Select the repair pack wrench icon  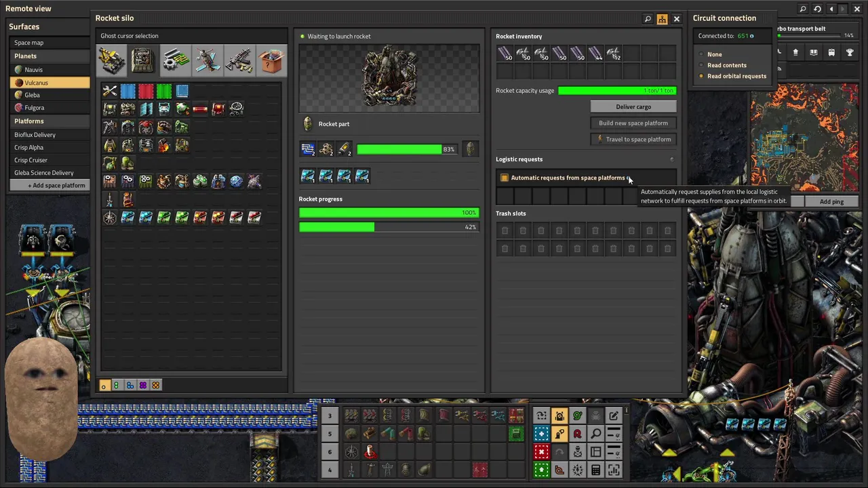click(x=110, y=91)
